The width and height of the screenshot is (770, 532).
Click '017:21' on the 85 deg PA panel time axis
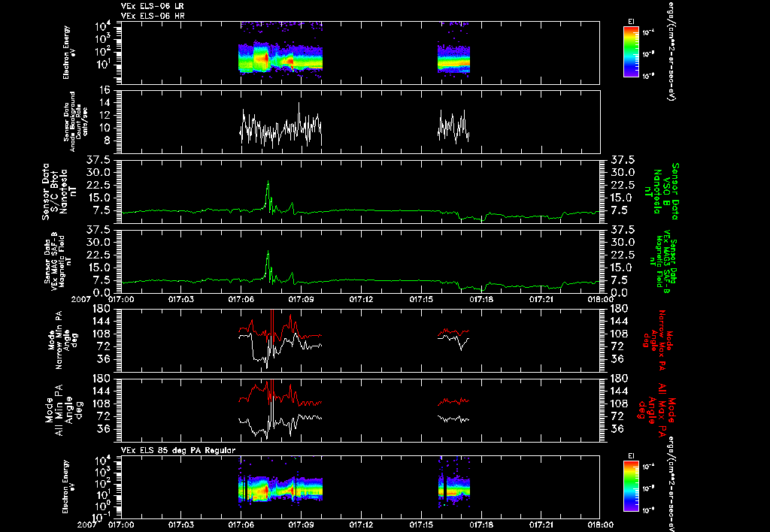coord(541,524)
